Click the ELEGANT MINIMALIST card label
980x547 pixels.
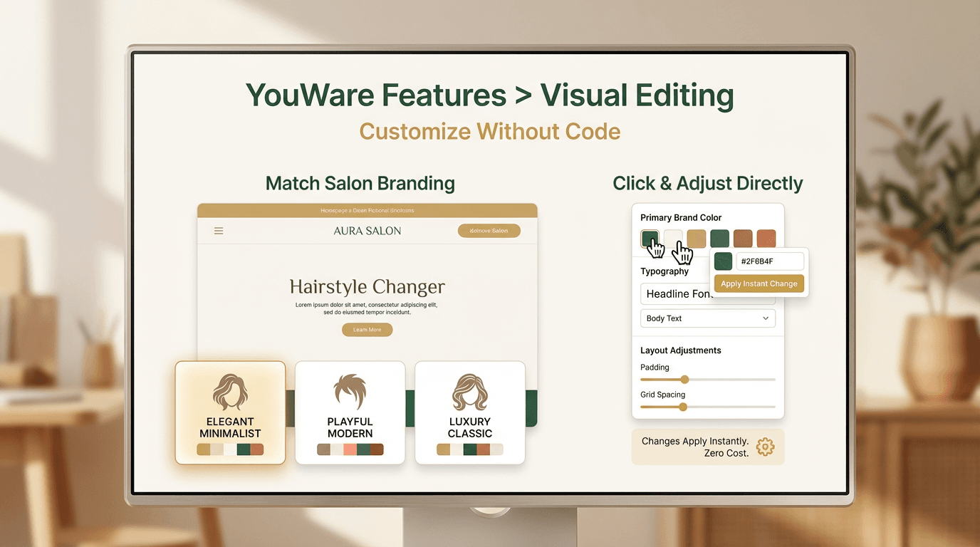pos(230,427)
